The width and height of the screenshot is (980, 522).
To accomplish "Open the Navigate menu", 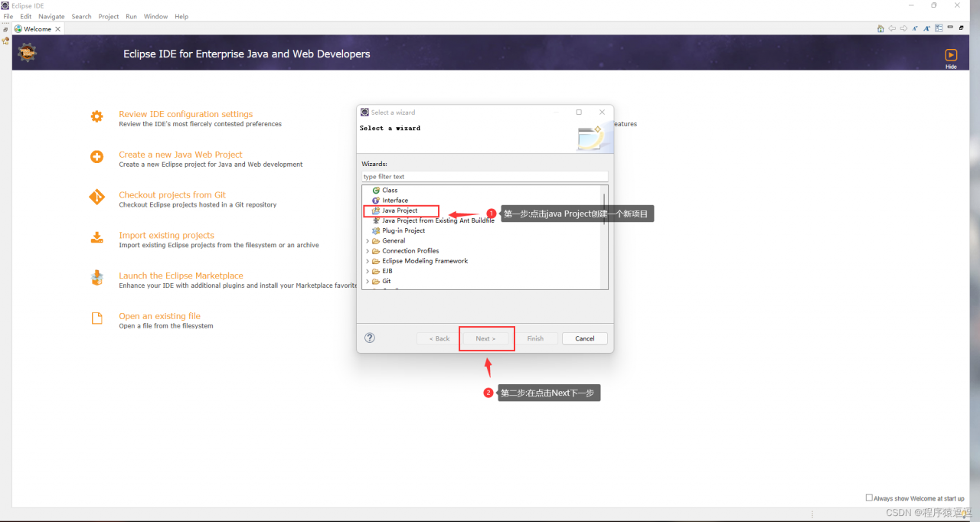I will 51,16.
